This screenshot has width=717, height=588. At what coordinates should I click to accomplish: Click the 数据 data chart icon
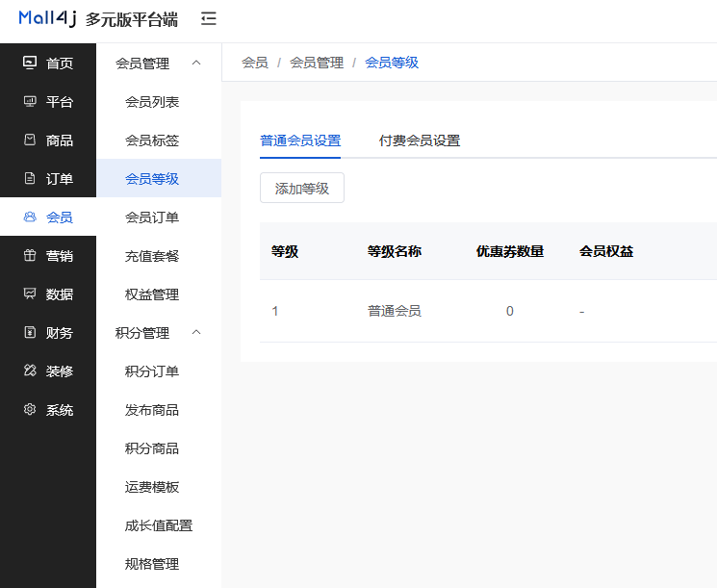pyautogui.click(x=30, y=294)
